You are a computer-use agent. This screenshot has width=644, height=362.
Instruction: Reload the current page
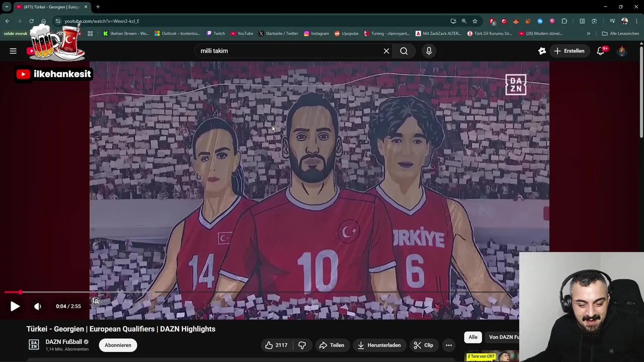click(31, 21)
